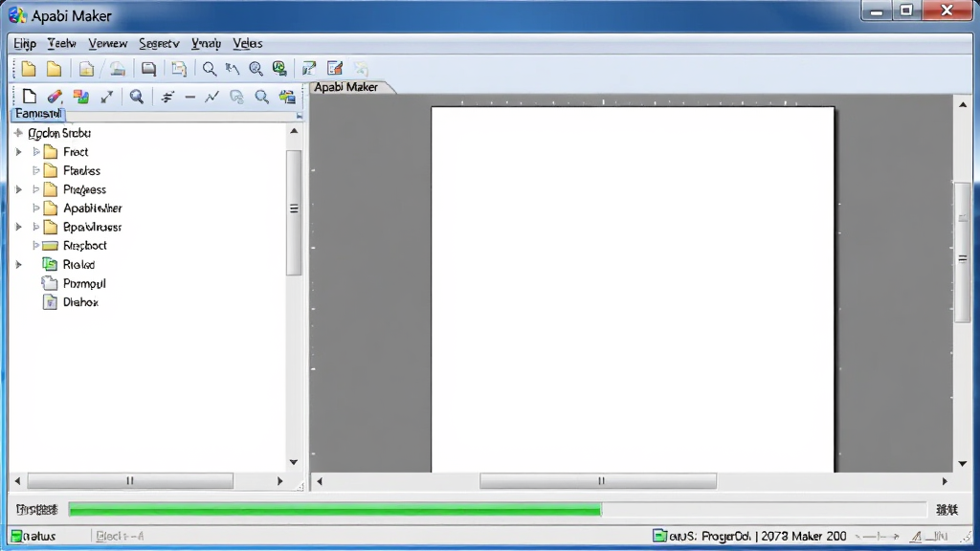Expand the 'Ftaskss' folder with its small arrow
This screenshot has height=551, width=980.
pos(36,170)
